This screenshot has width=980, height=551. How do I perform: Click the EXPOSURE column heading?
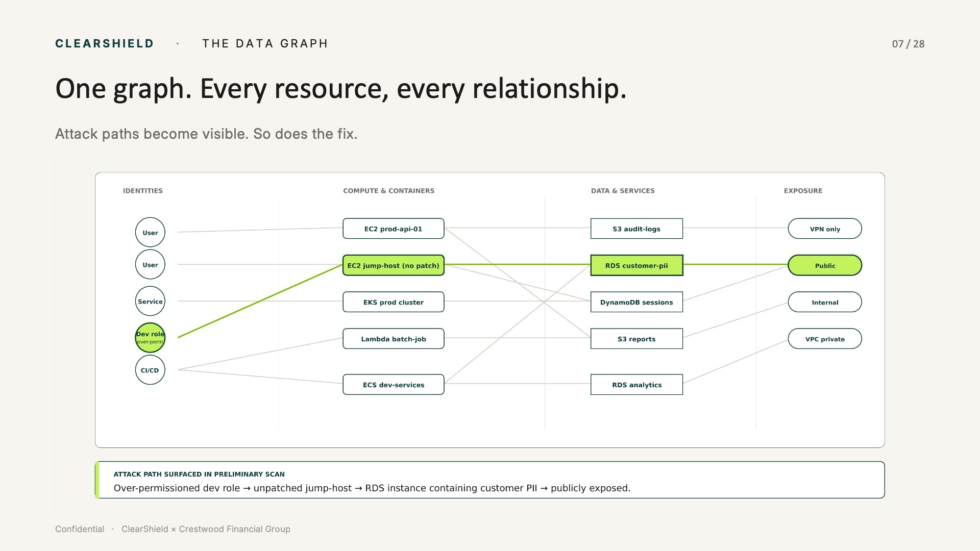803,191
